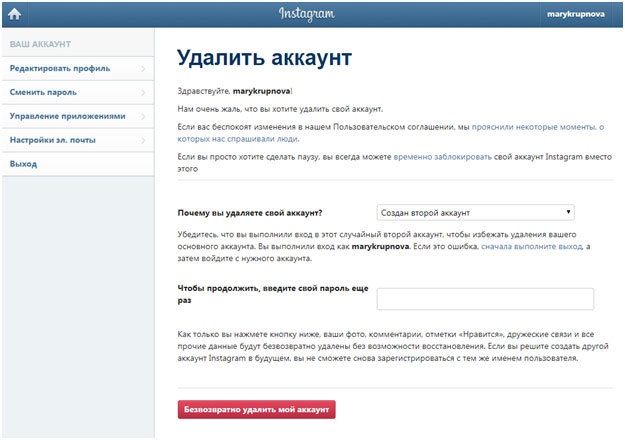Click bold marykrupnova in the greeting
Image resolution: width=625 pixels, height=440 pixels.
[x=261, y=91]
